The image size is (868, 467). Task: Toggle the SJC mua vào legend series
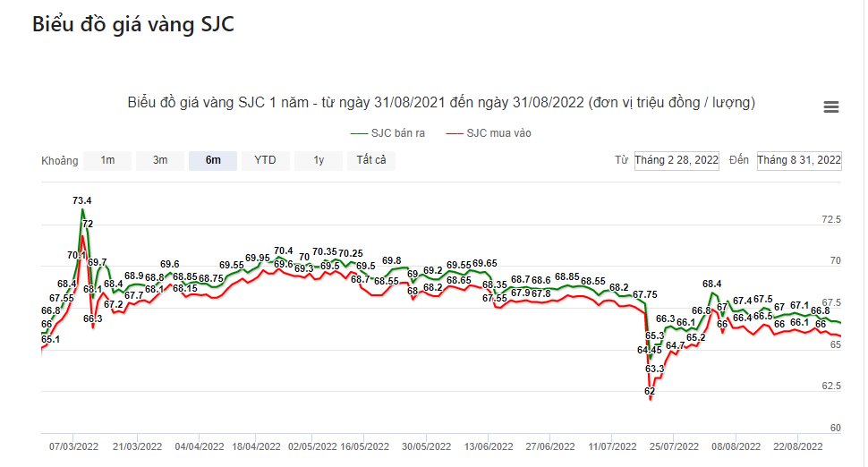[x=489, y=133]
